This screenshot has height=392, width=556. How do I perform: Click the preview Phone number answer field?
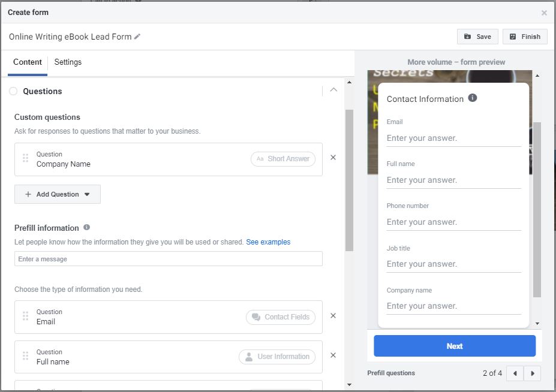click(x=453, y=222)
